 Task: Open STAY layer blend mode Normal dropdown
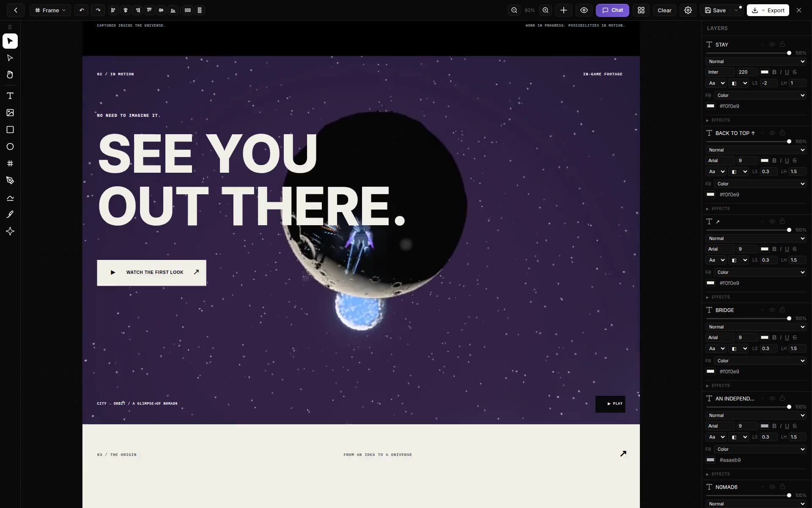click(x=756, y=61)
